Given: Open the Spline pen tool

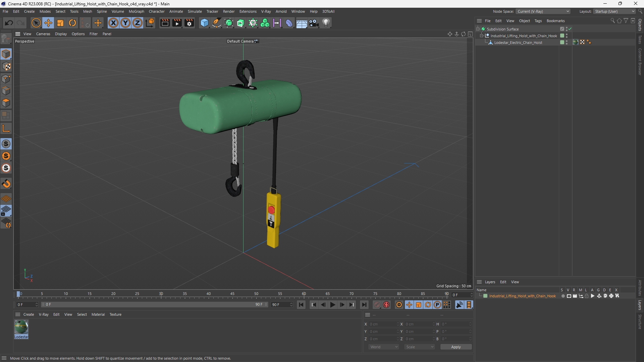Looking at the screenshot, I should coord(217,23).
